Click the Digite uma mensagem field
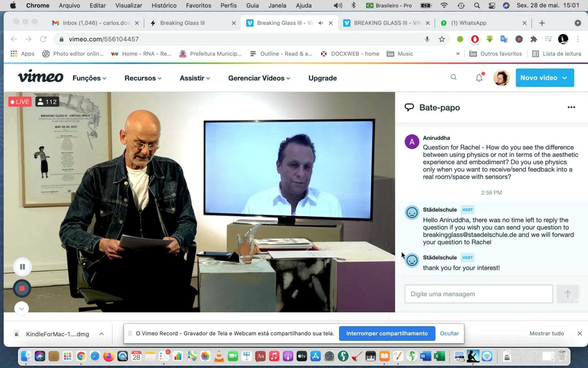This screenshot has width=588, height=368. [478, 294]
